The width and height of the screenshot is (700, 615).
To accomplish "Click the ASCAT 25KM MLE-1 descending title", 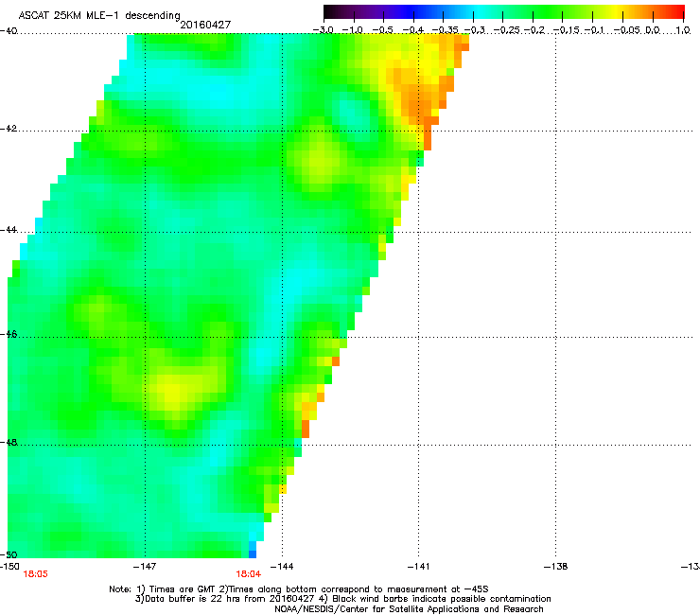I will [99, 15].
